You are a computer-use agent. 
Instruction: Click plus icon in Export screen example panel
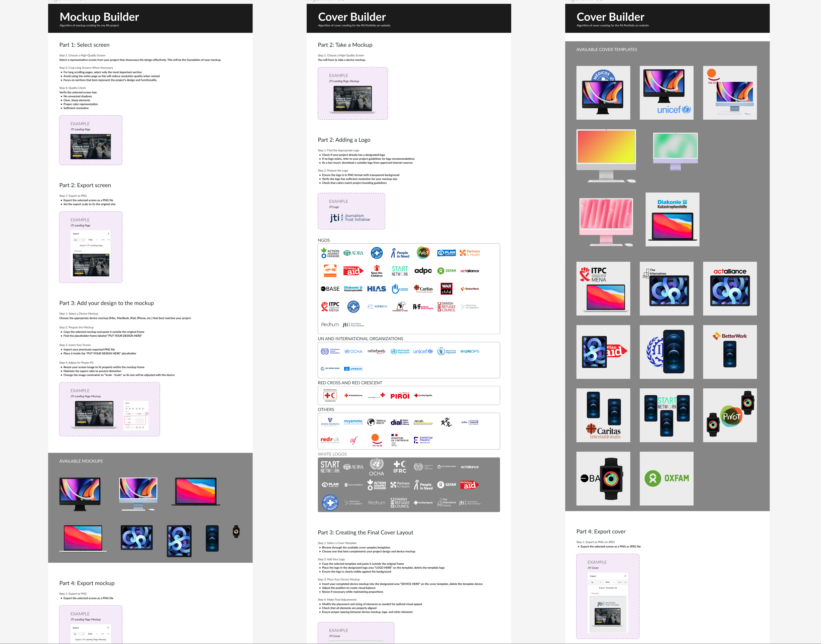pos(108,234)
